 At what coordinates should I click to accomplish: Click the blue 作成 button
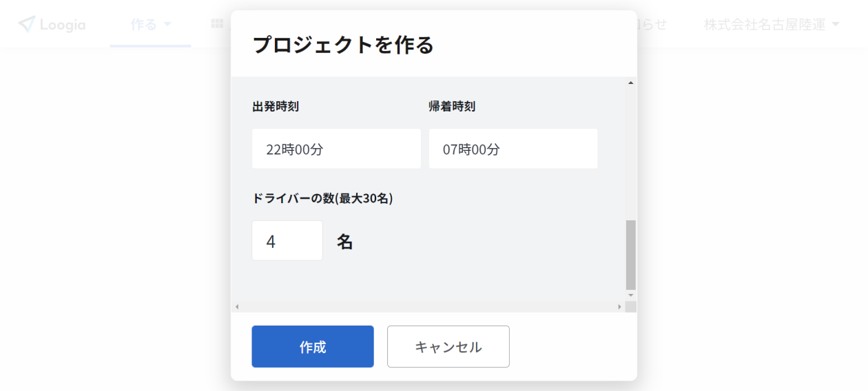tap(313, 347)
